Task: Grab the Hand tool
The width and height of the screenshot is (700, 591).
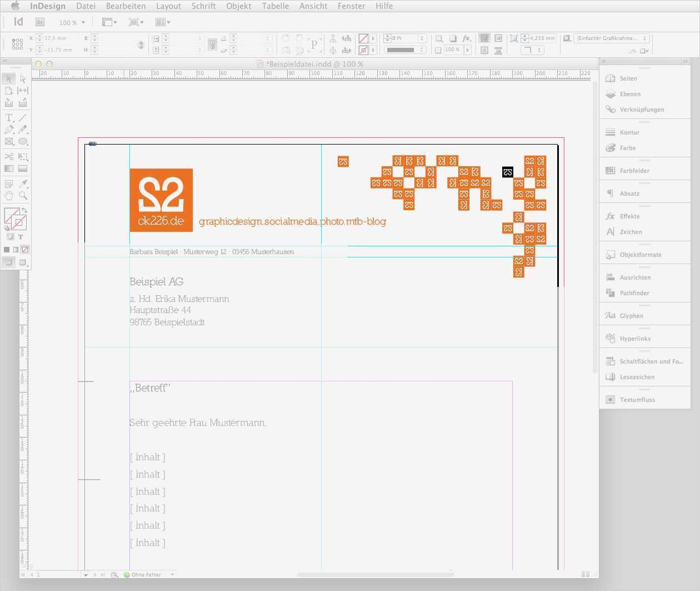Action: point(9,195)
